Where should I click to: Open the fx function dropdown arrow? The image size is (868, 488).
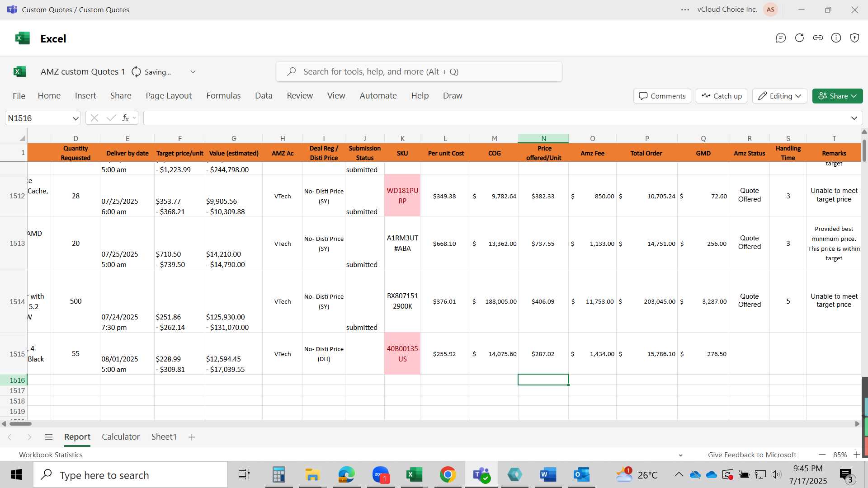click(134, 118)
